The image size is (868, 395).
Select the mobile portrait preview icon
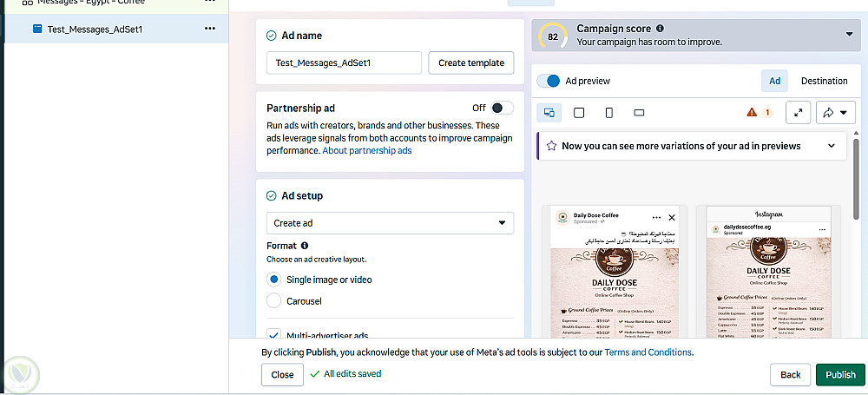click(609, 113)
